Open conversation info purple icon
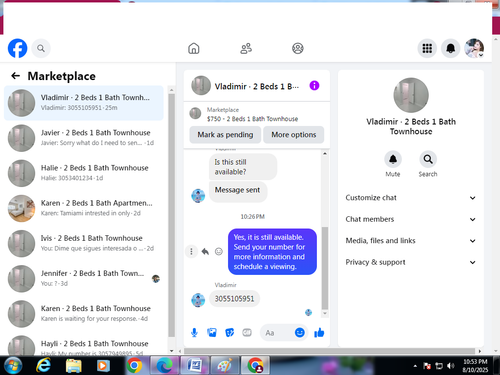The image size is (500, 375). point(314,86)
